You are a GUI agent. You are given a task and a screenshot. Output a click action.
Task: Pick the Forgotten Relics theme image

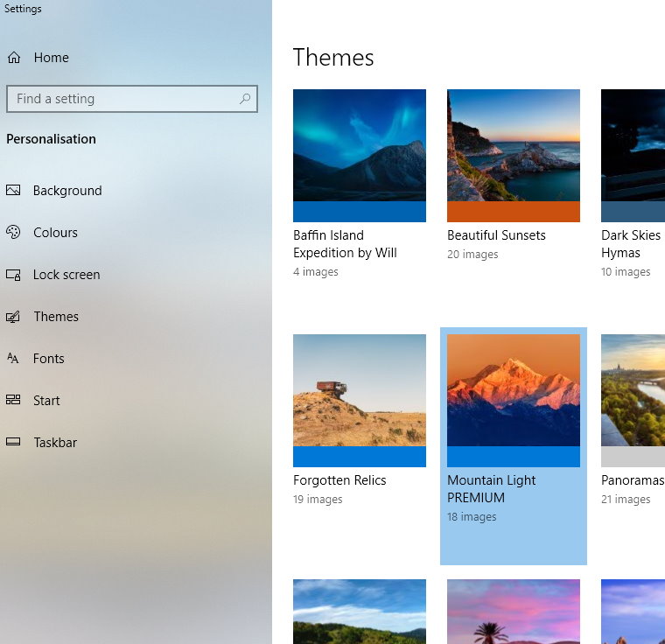point(360,390)
